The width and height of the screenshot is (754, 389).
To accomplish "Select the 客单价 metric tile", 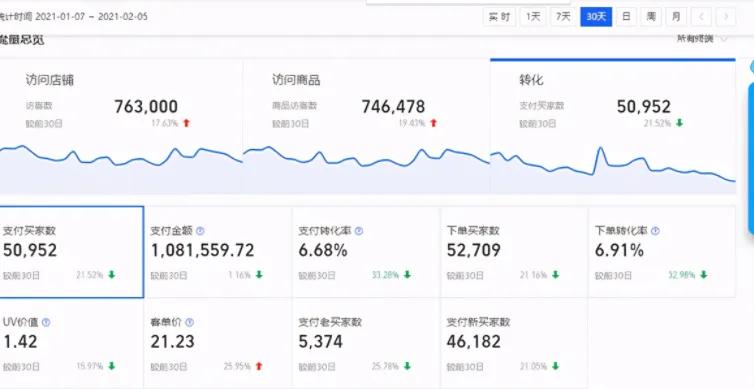I will [218, 343].
